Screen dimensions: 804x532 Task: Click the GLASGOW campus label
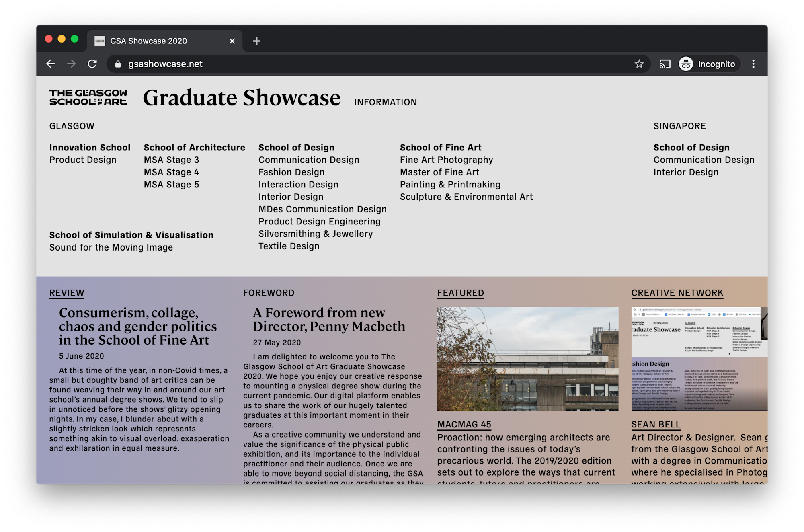[x=72, y=126]
